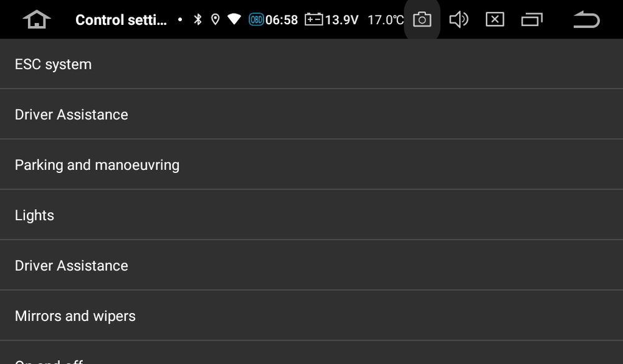The height and width of the screenshot is (364, 623).
Task: Tap the Control settings title
Action: (121, 19)
